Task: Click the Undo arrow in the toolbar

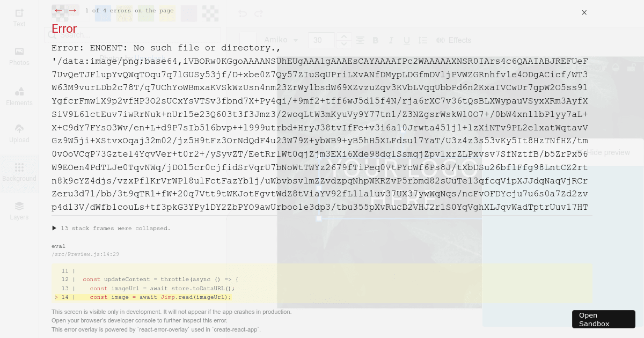Action: 243,13
